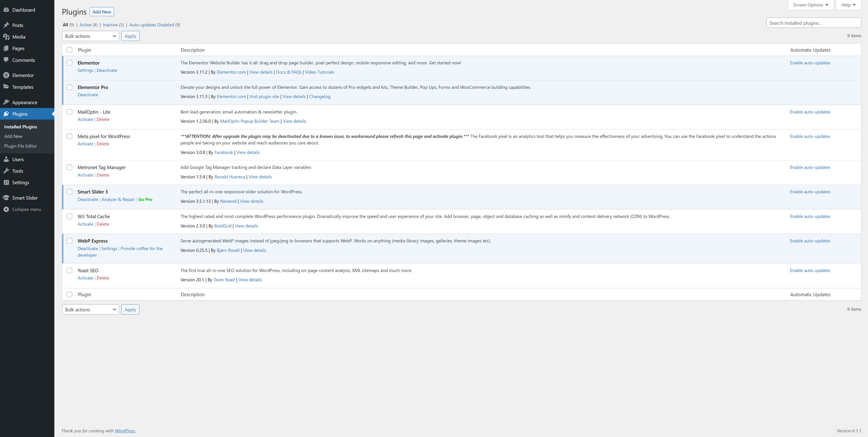
Task: Check the WebP Express checkbox
Action: 69,241
